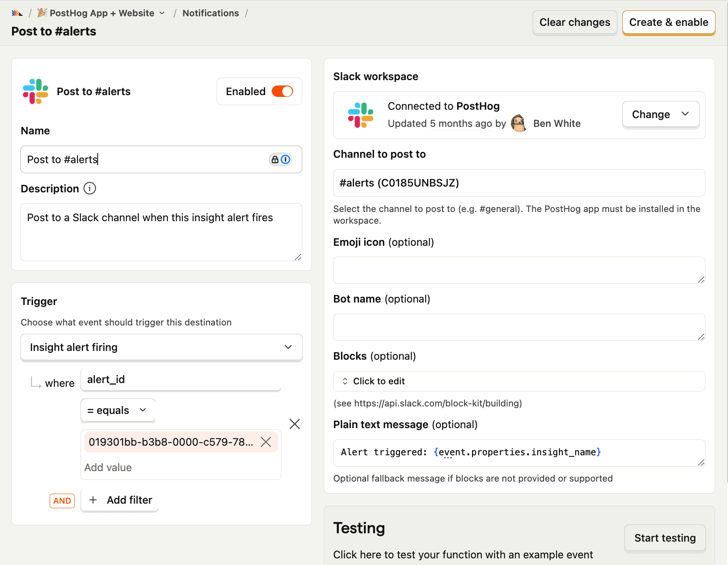Click the PostHog logo in breadcrumb
The image size is (728, 565).
17,13
